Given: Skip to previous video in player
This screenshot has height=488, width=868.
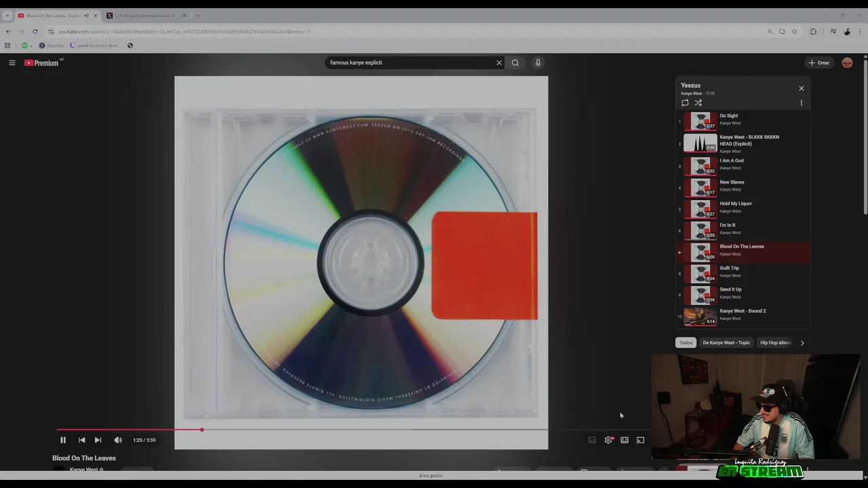Looking at the screenshot, I should (81, 440).
